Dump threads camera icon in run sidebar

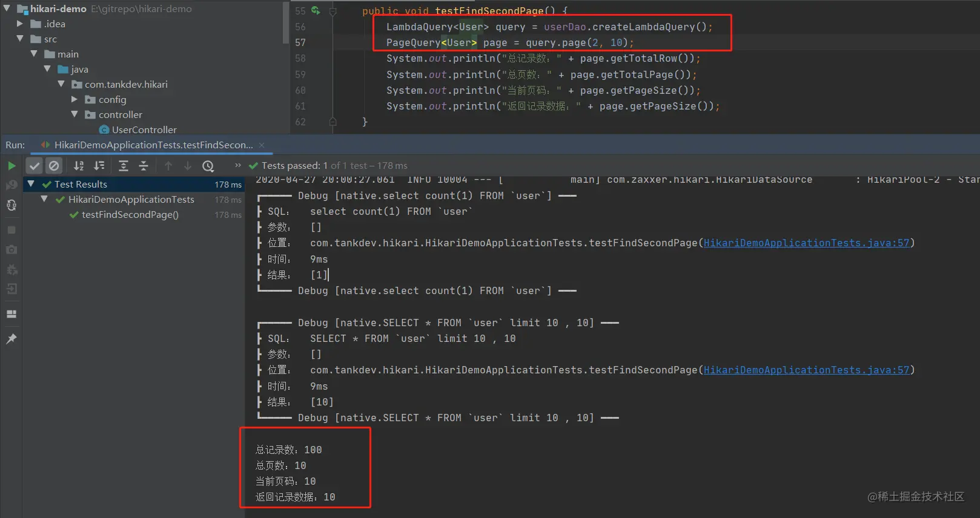[x=12, y=249]
